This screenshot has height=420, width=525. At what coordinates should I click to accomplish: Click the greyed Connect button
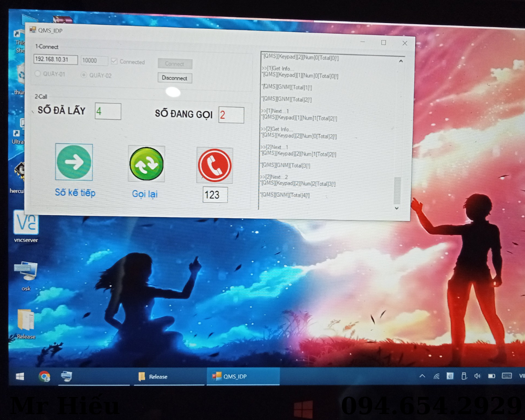(x=175, y=64)
